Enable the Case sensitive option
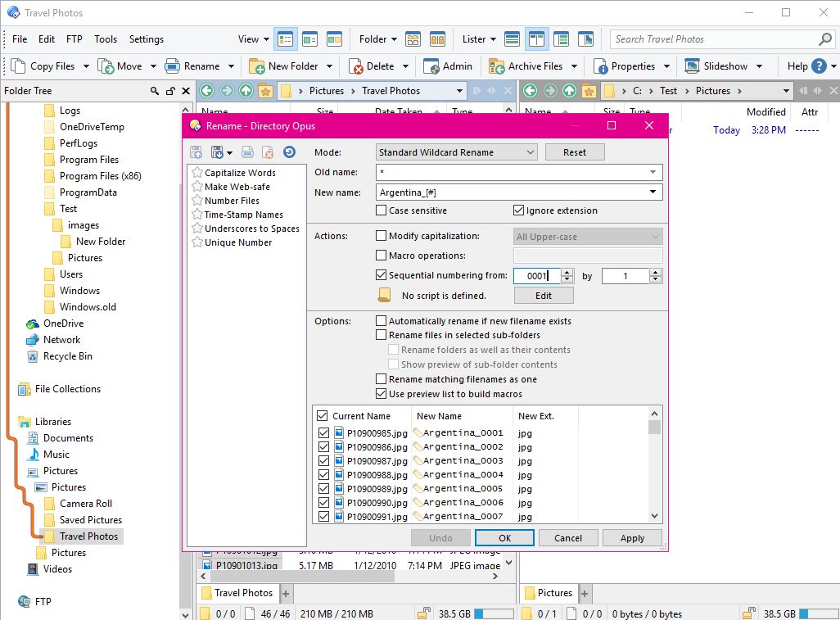 coord(381,210)
